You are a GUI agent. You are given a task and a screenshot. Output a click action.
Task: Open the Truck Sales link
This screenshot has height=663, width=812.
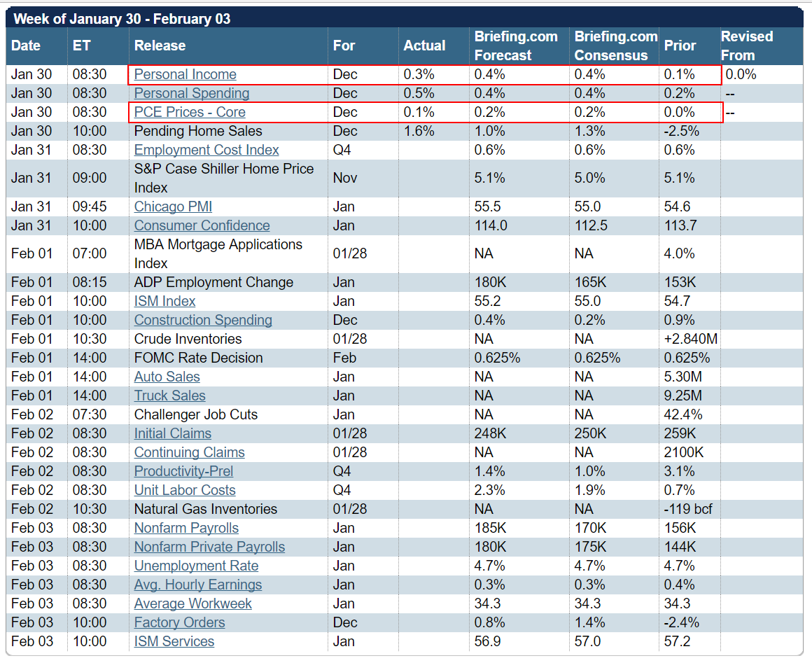pyautogui.click(x=170, y=396)
